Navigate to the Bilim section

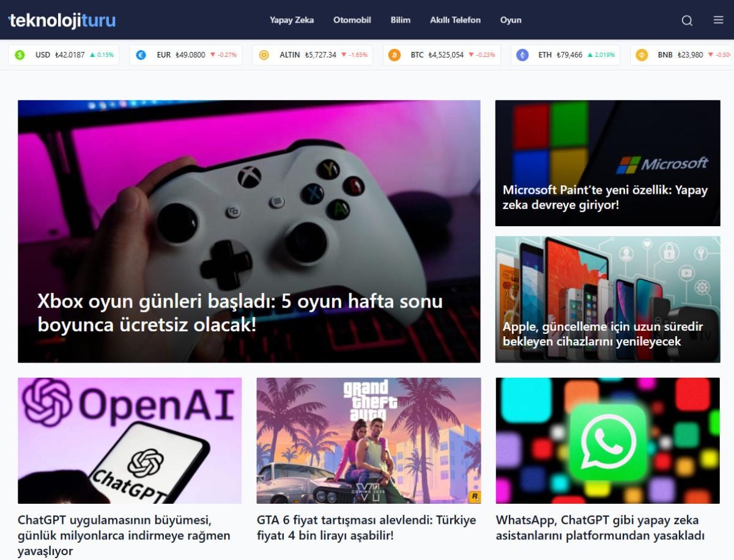pyautogui.click(x=401, y=20)
